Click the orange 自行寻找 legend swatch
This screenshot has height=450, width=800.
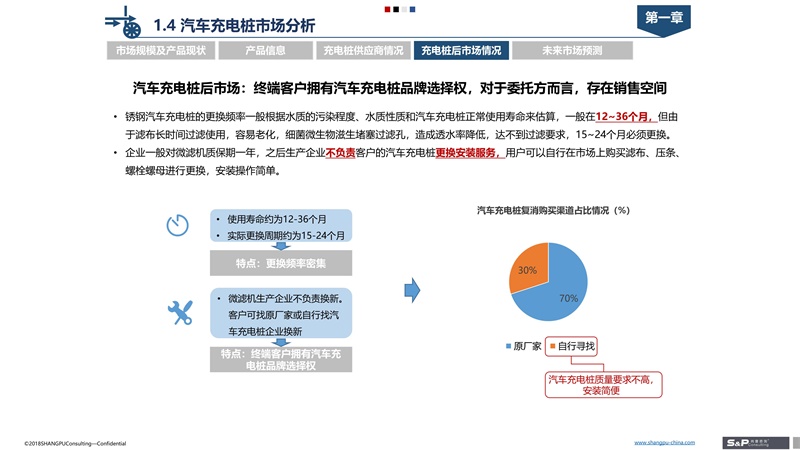pyautogui.click(x=551, y=346)
